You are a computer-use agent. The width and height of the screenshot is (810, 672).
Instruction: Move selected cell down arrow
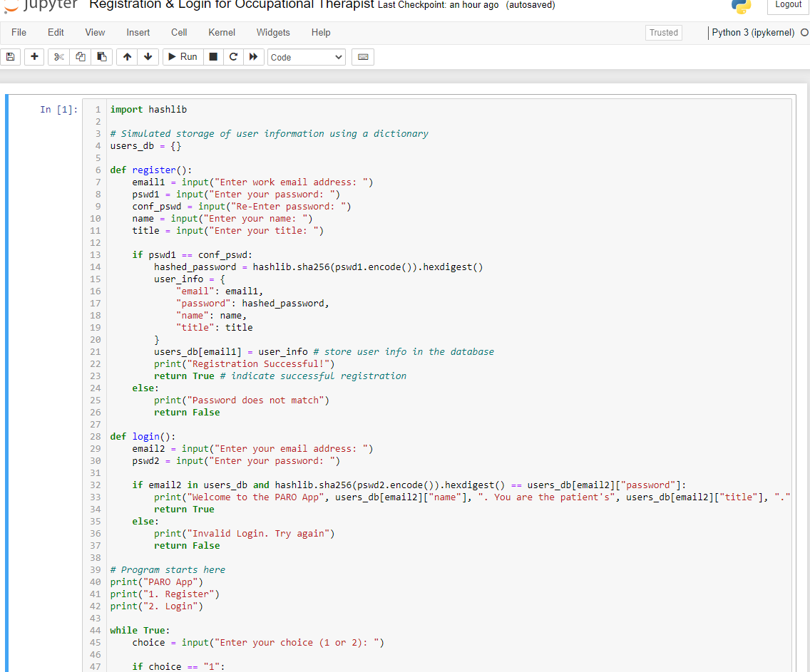click(x=148, y=57)
